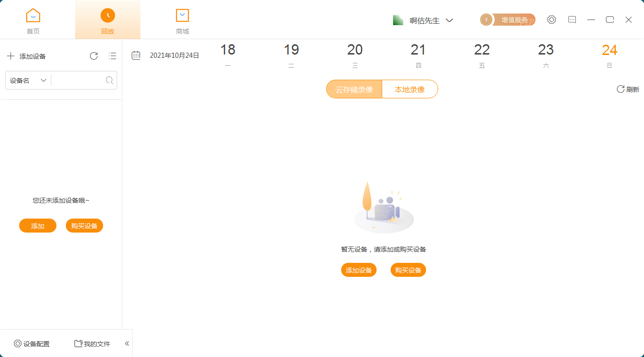Click the sidebar 购买设备 button
Image resolution: width=644 pixels, height=357 pixels.
(84, 226)
